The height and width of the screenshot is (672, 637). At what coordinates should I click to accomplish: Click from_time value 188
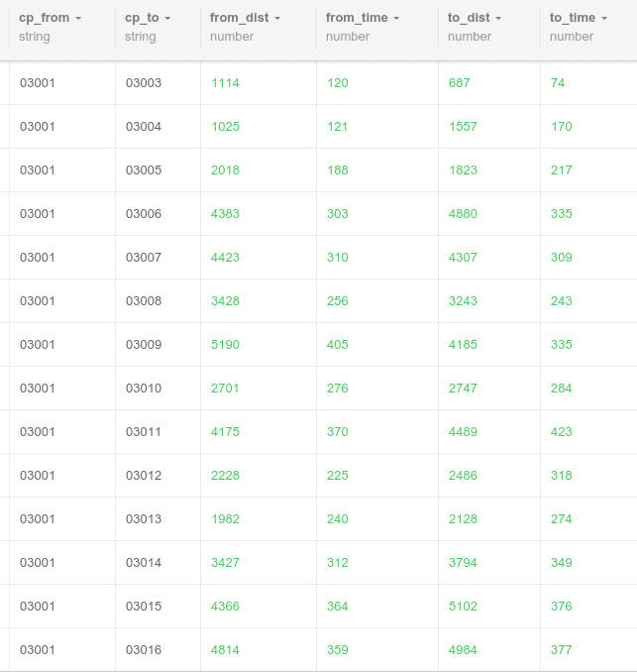338,170
